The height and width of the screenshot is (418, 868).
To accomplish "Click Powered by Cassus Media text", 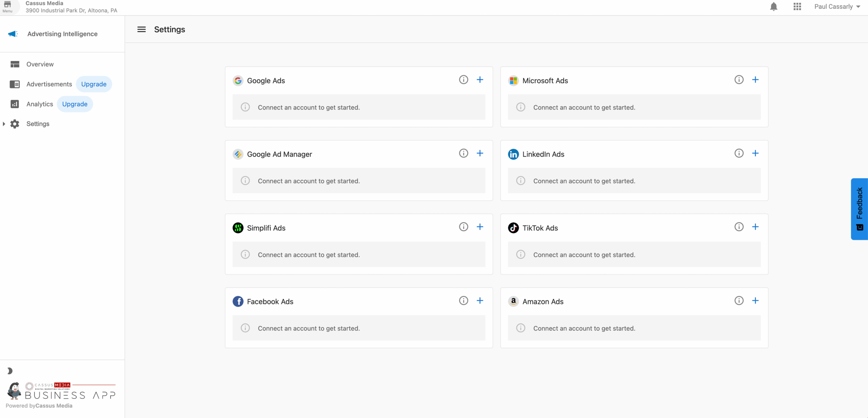I will tap(39, 405).
